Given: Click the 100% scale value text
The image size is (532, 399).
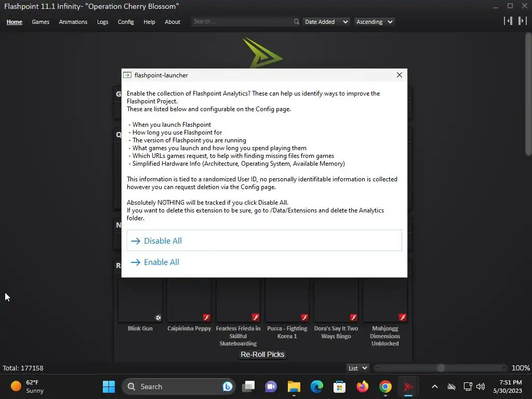Looking at the screenshot, I should click(521, 368).
